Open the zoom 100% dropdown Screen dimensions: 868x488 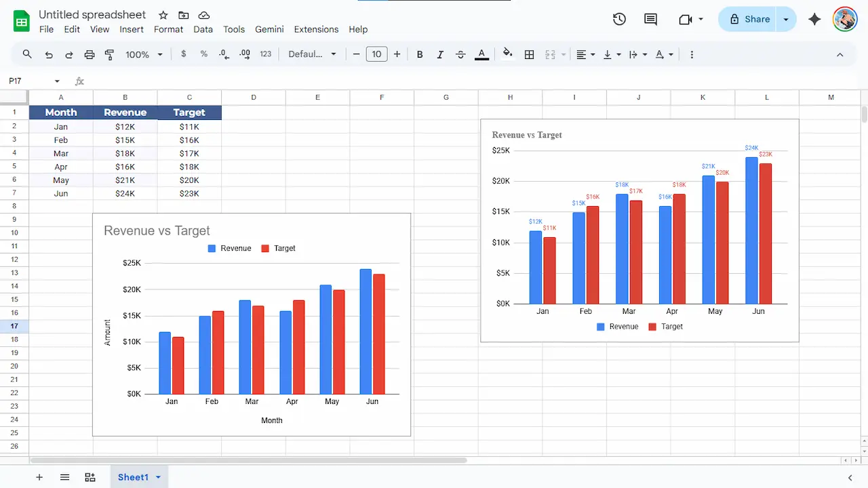(x=144, y=54)
